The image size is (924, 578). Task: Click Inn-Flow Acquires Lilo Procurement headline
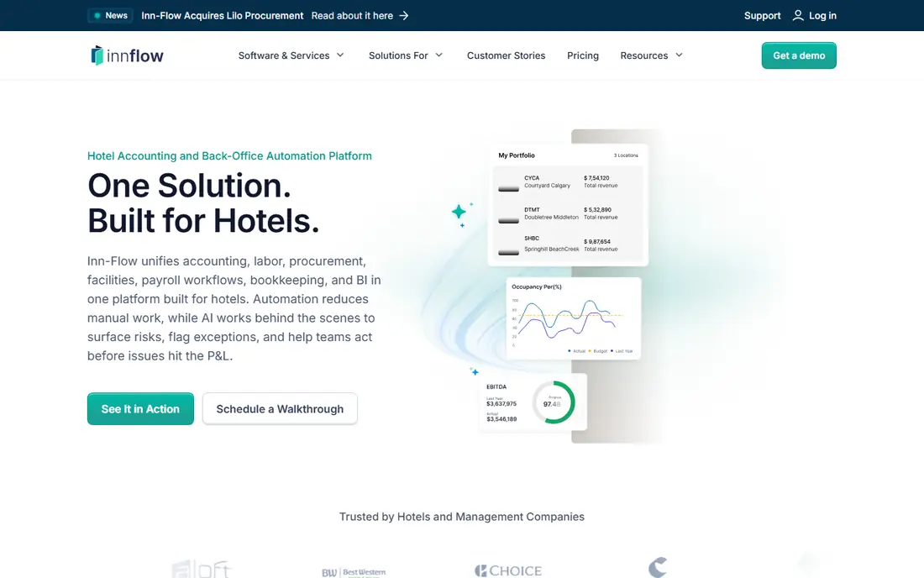coord(222,15)
